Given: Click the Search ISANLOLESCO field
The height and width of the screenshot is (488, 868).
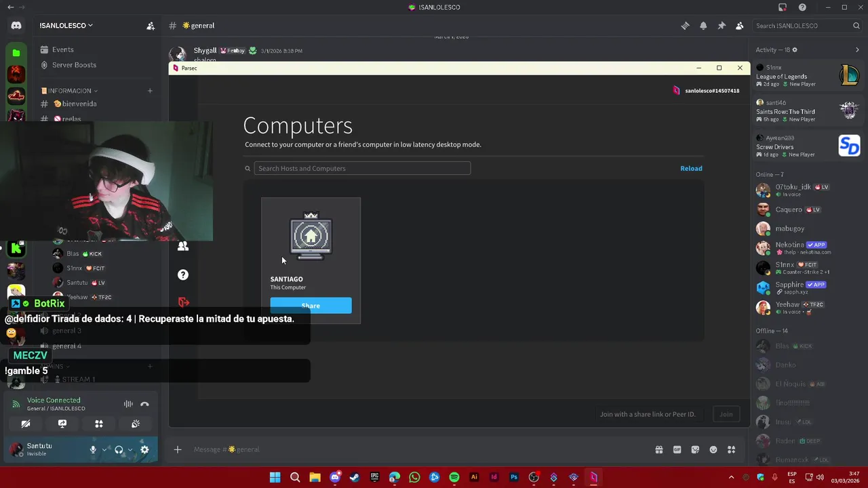Looking at the screenshot, I should 807,26.
